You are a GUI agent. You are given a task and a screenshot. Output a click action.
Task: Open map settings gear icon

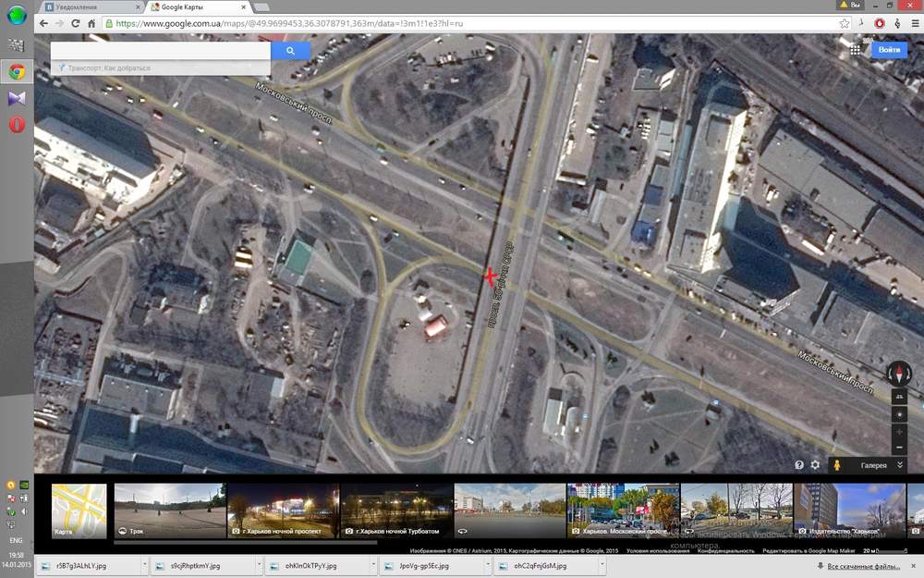click(815, 465)
